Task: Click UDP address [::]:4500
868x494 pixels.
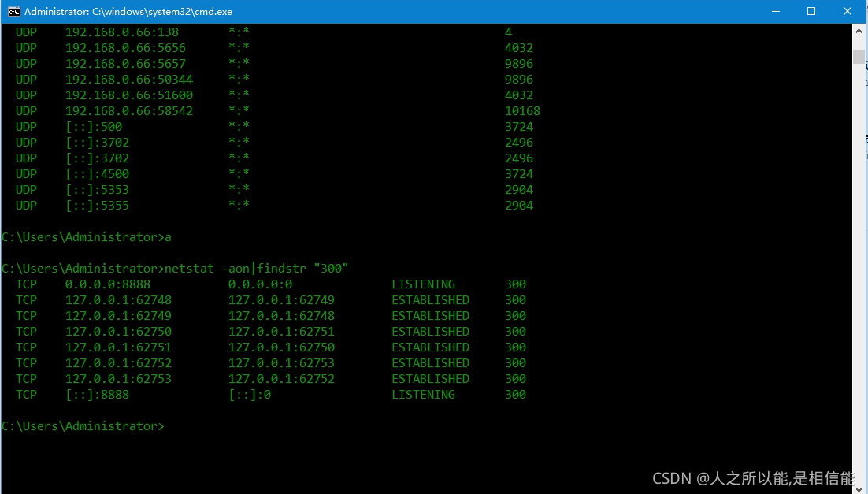Action: click(x=98, y=174)
